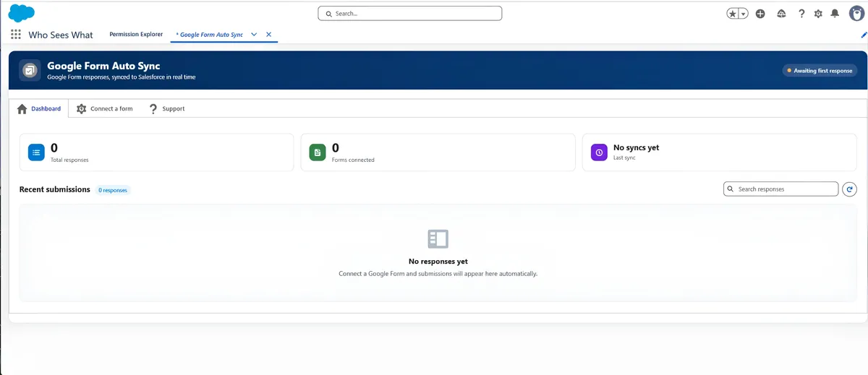Screen dimensions: 868x375
Task: Select the Google Form Auto Sync tab
Action: (x=209, y=35)
